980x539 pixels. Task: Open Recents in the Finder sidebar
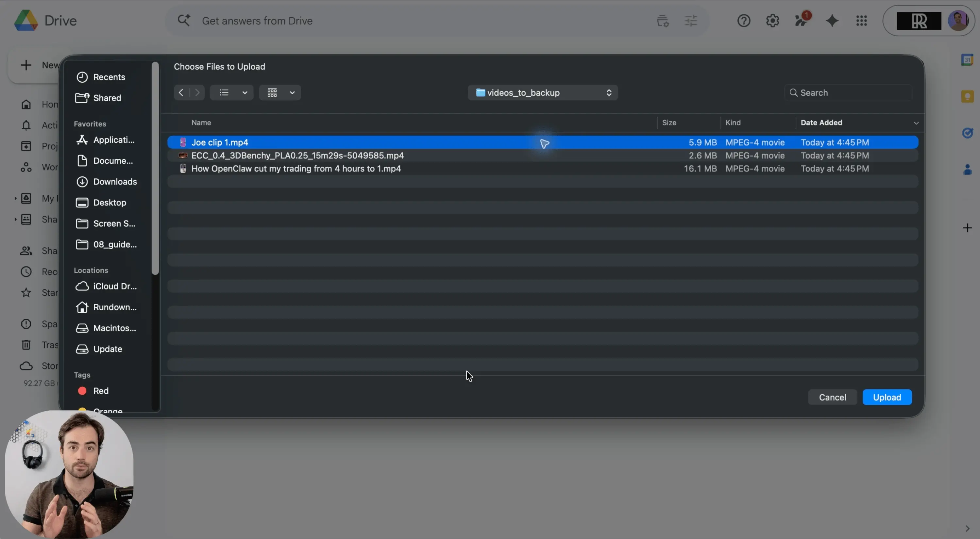(109, 77)
